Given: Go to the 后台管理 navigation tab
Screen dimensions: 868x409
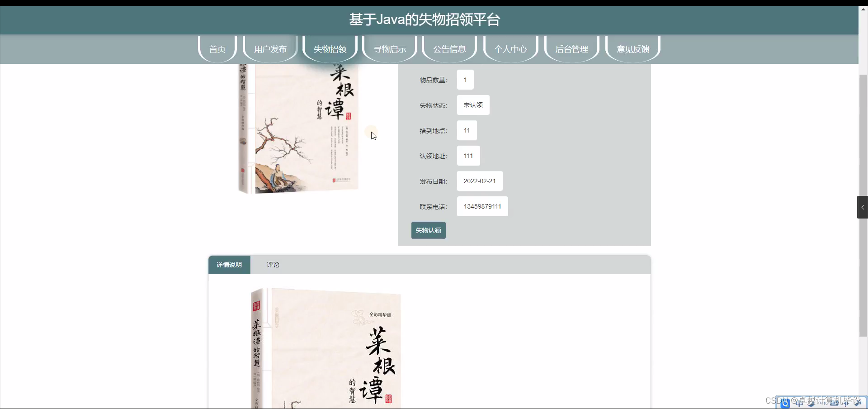Looking at the screenshot, I should [x=571, y=49].
